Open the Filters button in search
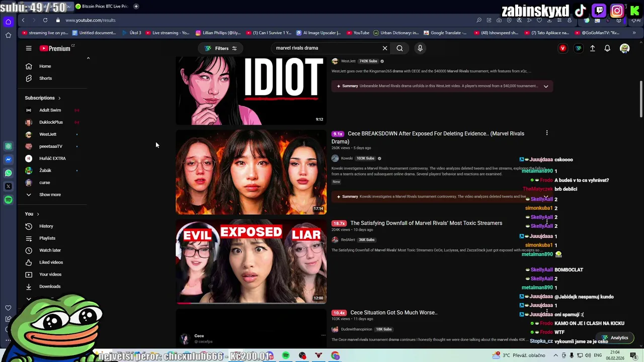Image resolution: width=644 pixels, height=362 pixels. click(221, 48)
